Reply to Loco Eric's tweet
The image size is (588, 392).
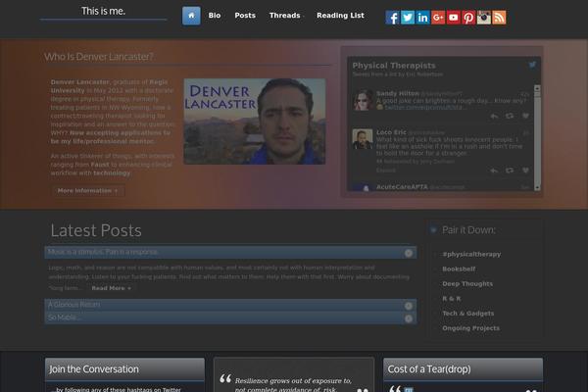(x=494, y=171)
